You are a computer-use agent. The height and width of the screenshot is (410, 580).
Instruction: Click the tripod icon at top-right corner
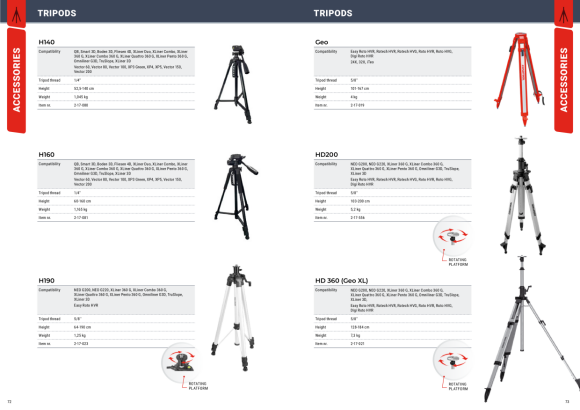click(563, 14)
